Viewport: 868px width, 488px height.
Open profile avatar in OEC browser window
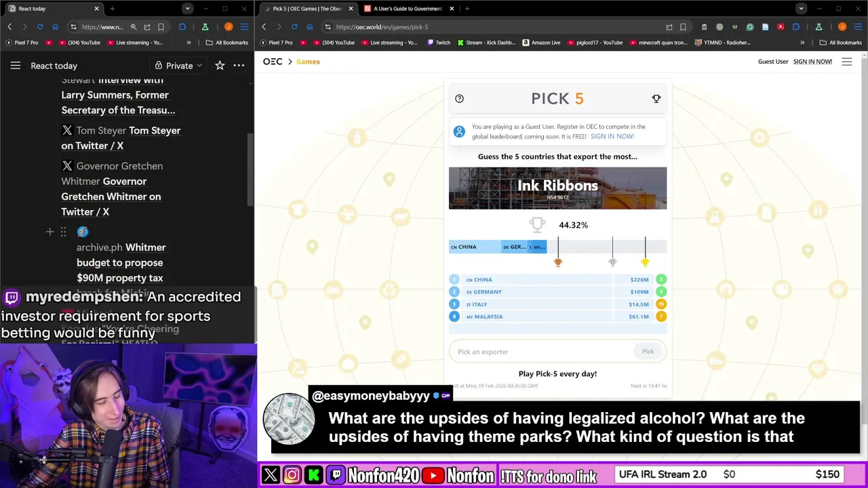842,27
